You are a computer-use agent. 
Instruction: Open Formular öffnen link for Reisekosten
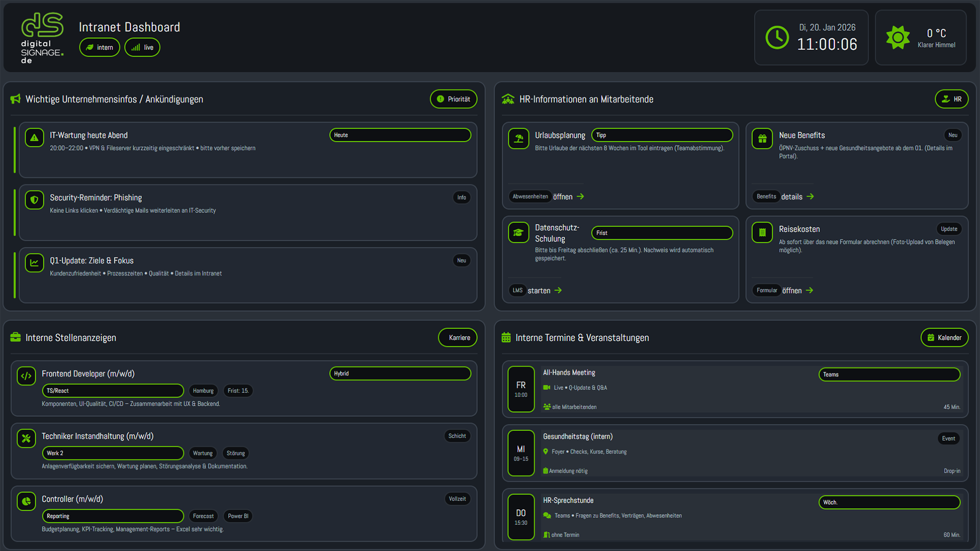[783, 290]
